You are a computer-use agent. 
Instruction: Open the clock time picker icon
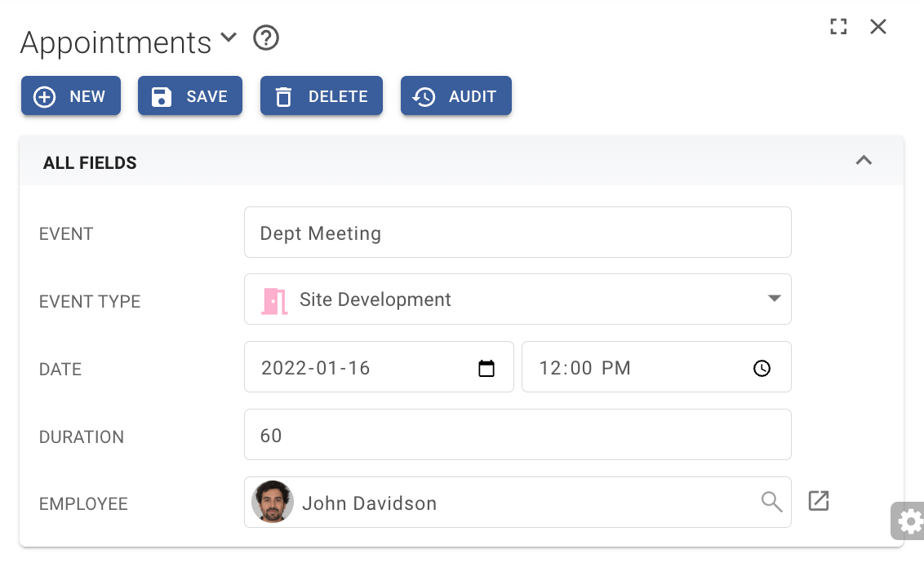(x=762, y=369)
